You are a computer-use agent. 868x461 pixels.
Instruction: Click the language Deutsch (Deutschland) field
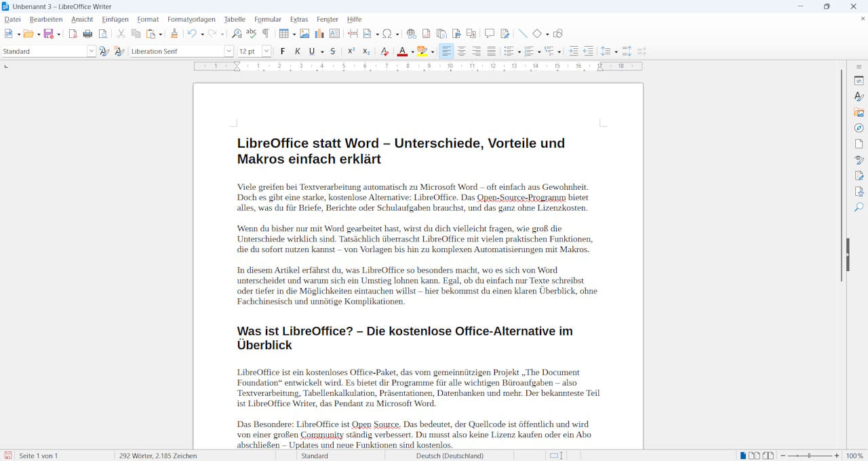pyautogui.click(x=450, y=456)
